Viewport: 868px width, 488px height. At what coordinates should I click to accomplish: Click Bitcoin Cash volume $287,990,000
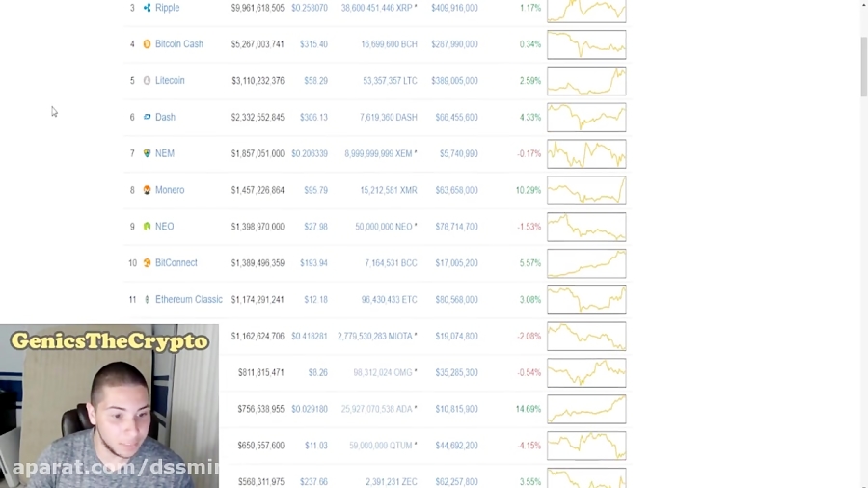pos(454,44)
